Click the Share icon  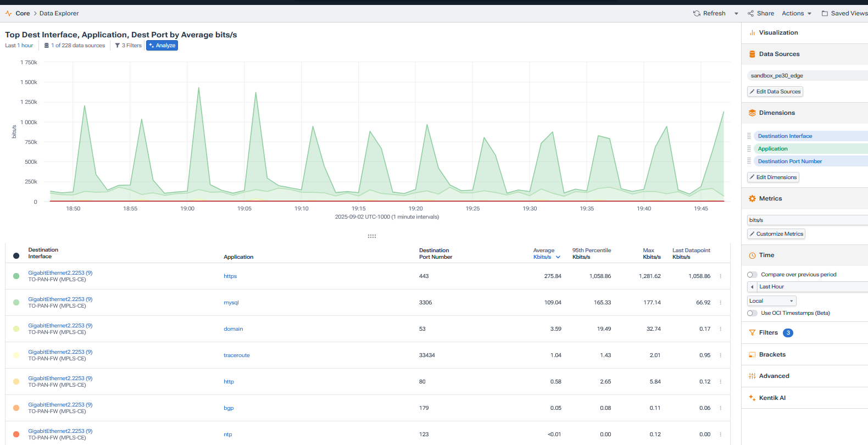pyautogui.click(x=750, y=13)
